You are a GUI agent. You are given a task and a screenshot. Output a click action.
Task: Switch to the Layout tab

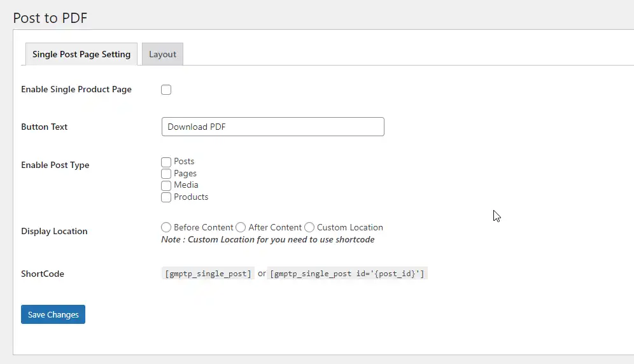tap(162, 54)
